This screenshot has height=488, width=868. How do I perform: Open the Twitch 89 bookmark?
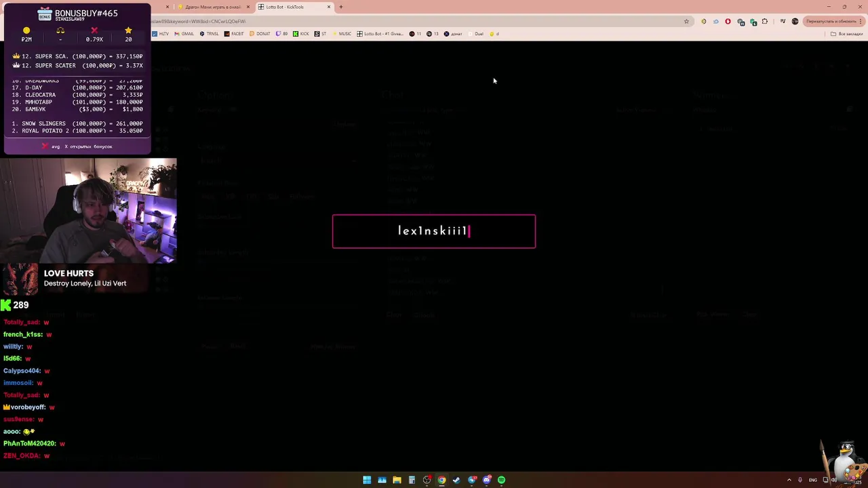(281, 34)
